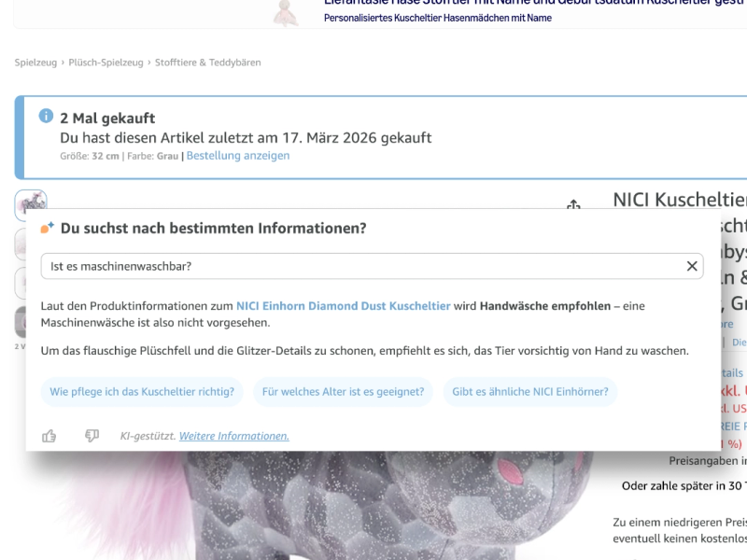The image size is (747, 560).
Task: Open the NICI Einhorn Diamond Dust Kuscheltier link
Action: [x=343, y=306]
